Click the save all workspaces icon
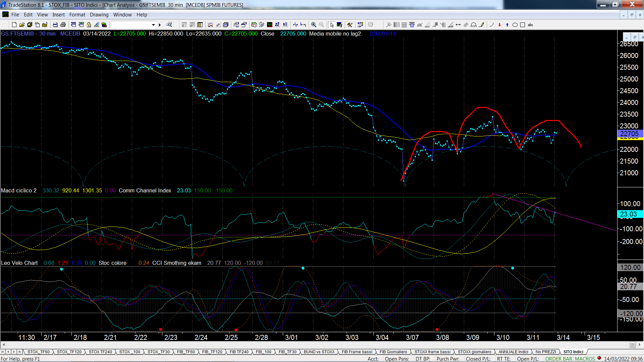This screenshot has height=362, width=644. (30, 25)
